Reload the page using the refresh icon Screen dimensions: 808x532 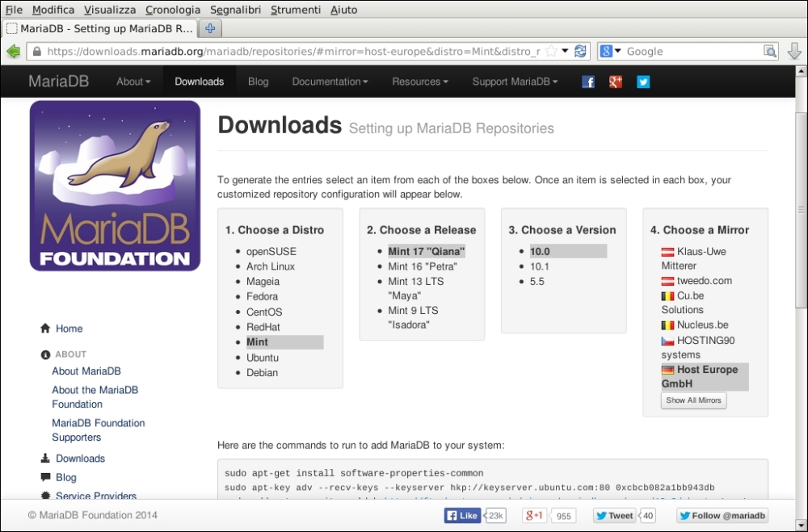click(x=580, y=51)
